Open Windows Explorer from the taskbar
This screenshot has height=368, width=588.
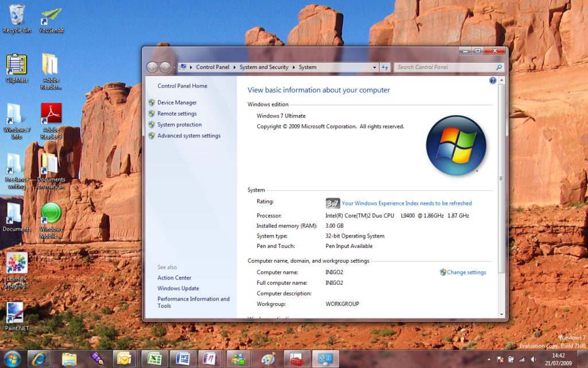click(x=69, y=359)
